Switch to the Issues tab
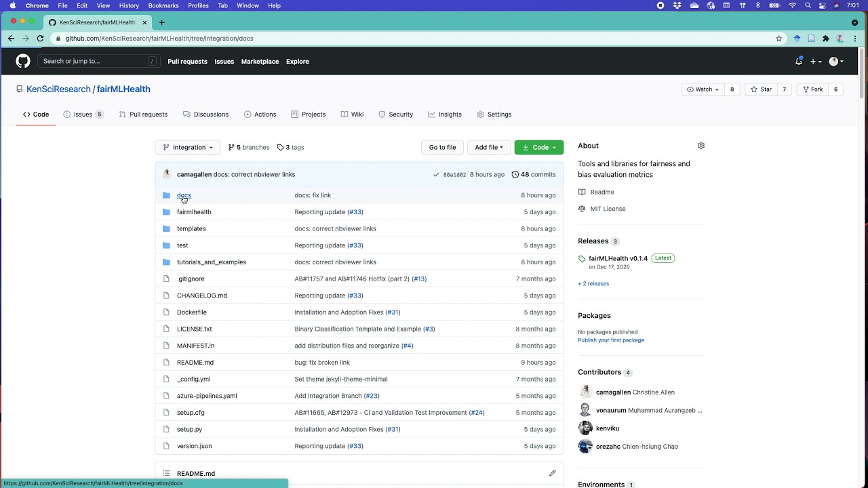Image resolution: width=868 pixels, height=488 pixels. tap(83, 115)
